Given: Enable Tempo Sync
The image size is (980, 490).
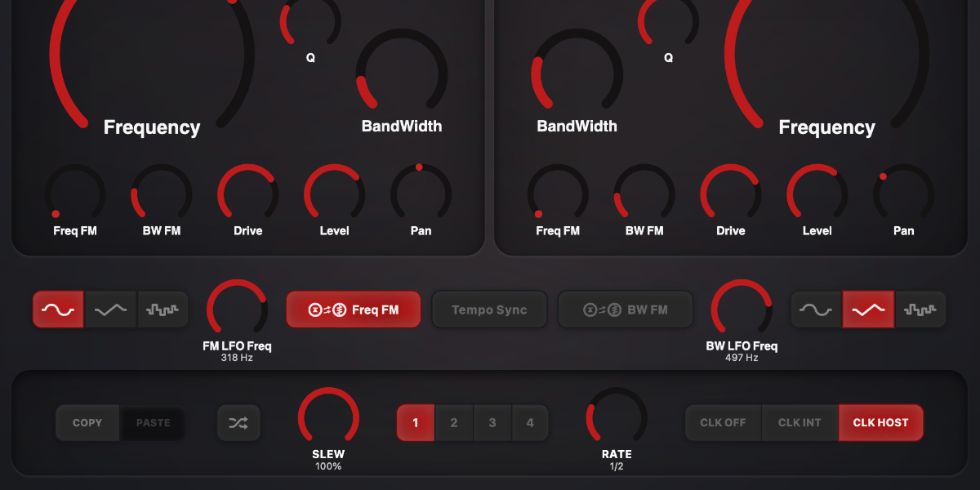Looking at the screenshot, I should (x=489, y=310).
